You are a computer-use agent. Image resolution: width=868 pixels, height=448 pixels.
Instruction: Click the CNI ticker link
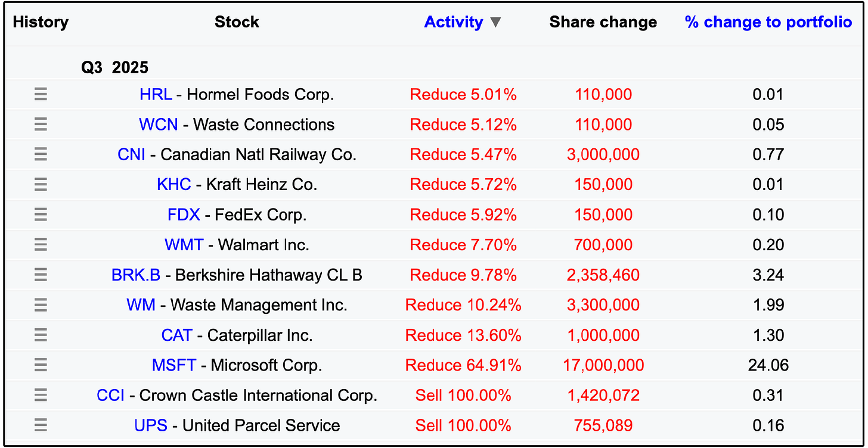pyautogui.click(x=132, y=154)
